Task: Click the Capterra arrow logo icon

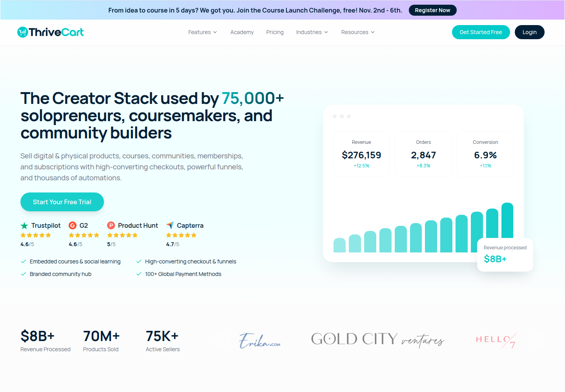Action: coord(170,225)
